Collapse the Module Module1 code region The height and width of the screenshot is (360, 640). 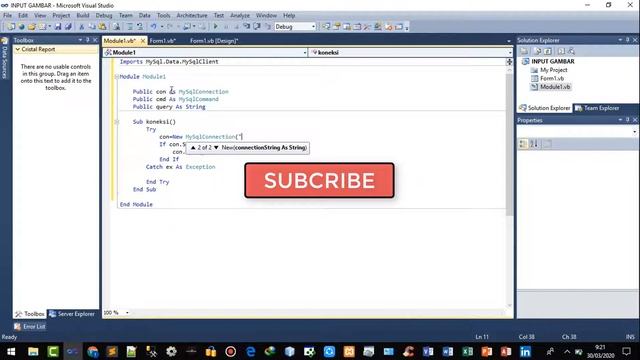pyautogui.click(x=117, y=77)
